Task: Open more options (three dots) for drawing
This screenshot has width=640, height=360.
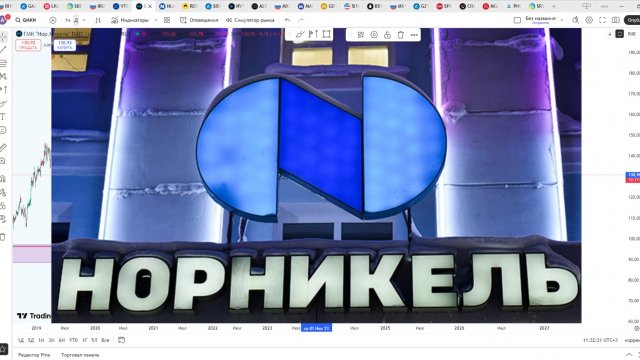Action: 414,35
